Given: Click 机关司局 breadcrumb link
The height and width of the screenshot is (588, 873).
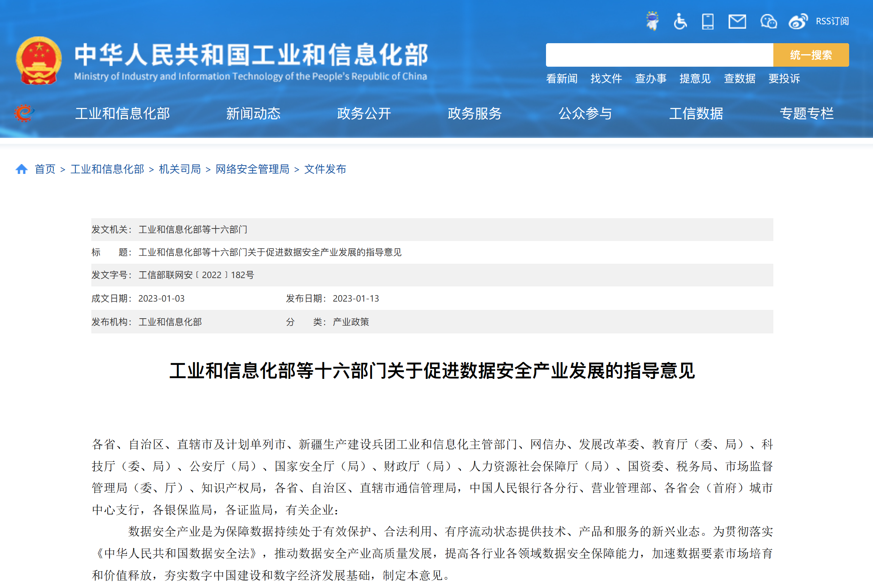Looking at the screenshot, I should pos(180,169).
